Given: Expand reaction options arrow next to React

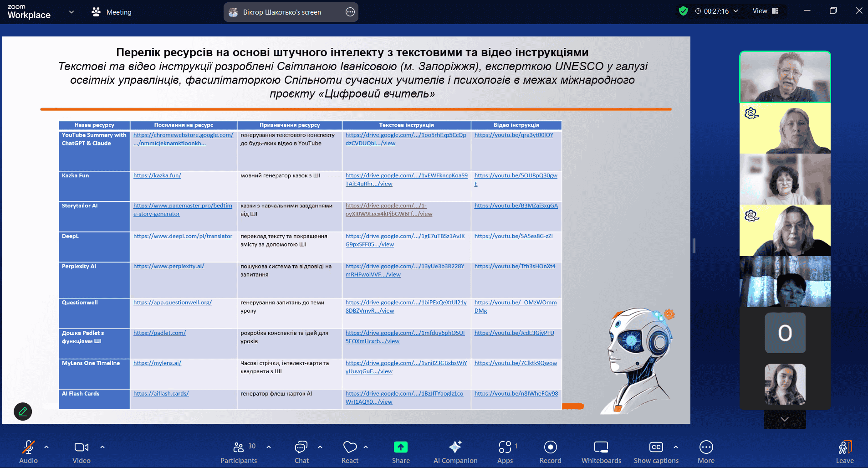Looking at the screenshot, I should (x=366, y=447).
